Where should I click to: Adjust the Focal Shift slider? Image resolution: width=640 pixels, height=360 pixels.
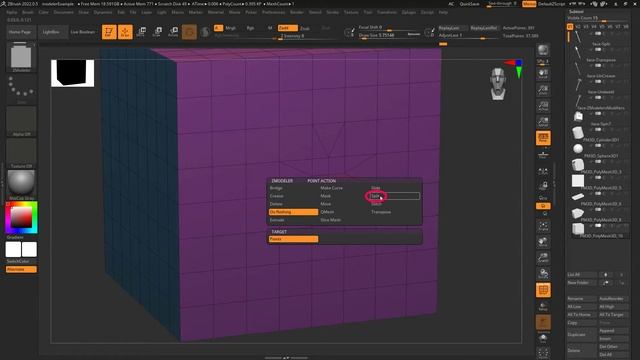tap(389, 27)
